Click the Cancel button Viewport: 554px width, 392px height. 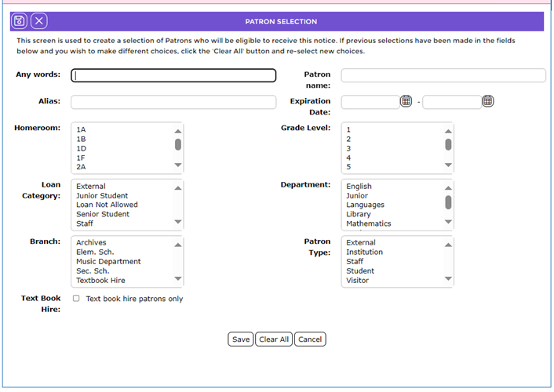310,339
